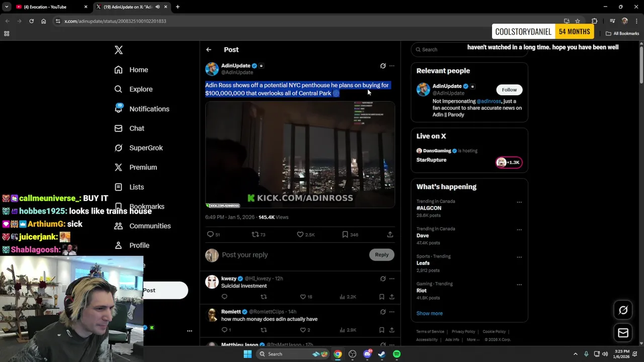Click the reply icon with 51 replies
644x362 pixels.
pos(210,234)
